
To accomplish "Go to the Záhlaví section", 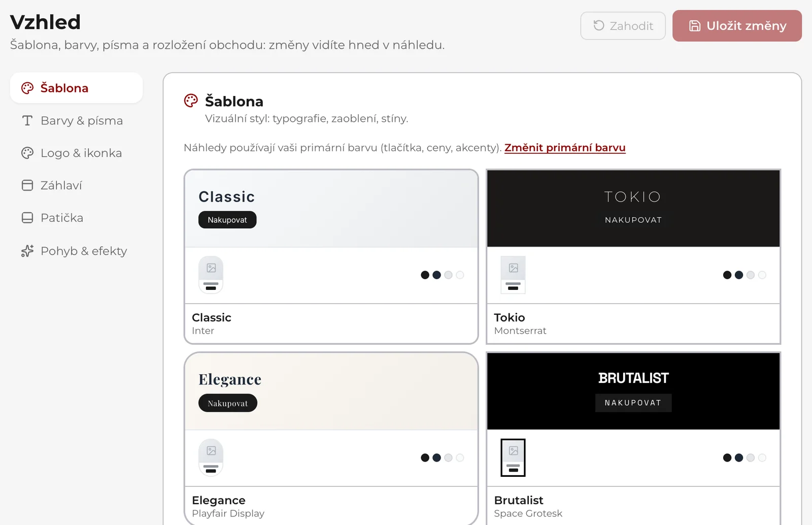I will 76,185.
